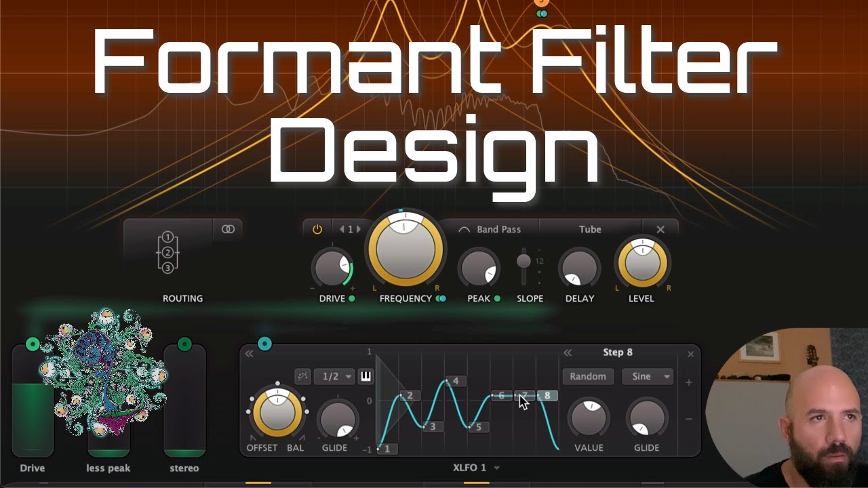Click the next filter arrow beside 1
The width and height of the screenshot is (868, 488).
[x=359, y=230]
